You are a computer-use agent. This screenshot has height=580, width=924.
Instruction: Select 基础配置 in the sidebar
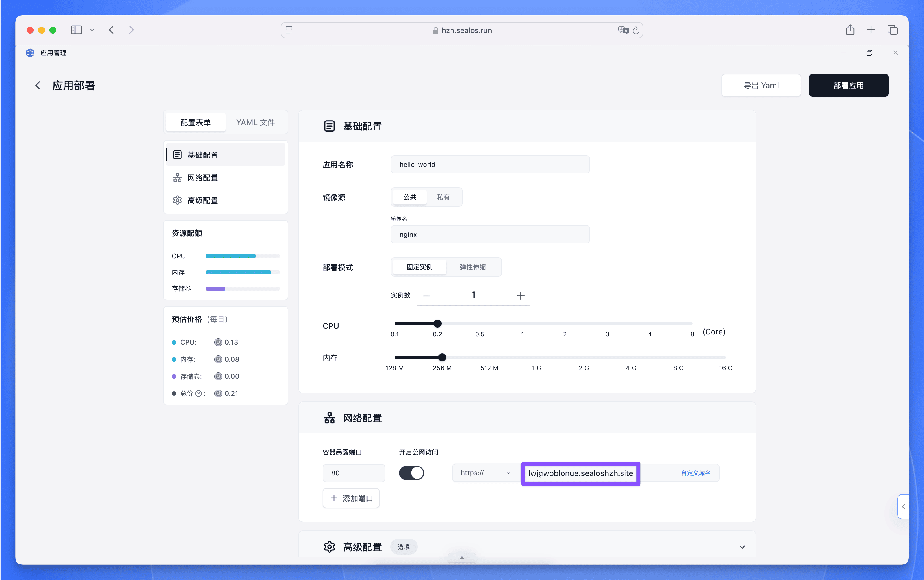(x=226, y=155)
